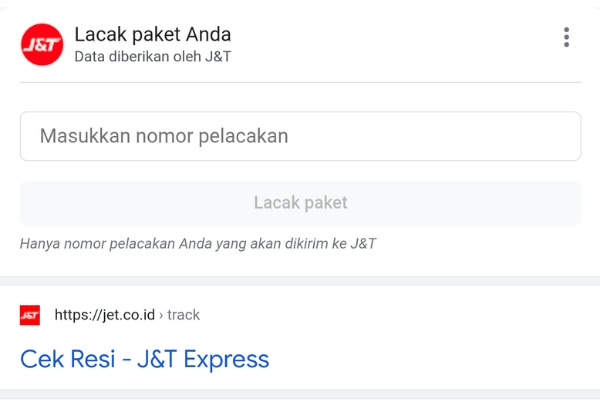
Task: Click the 'Lacak' word in the card heading
Action: coord(96,34)
